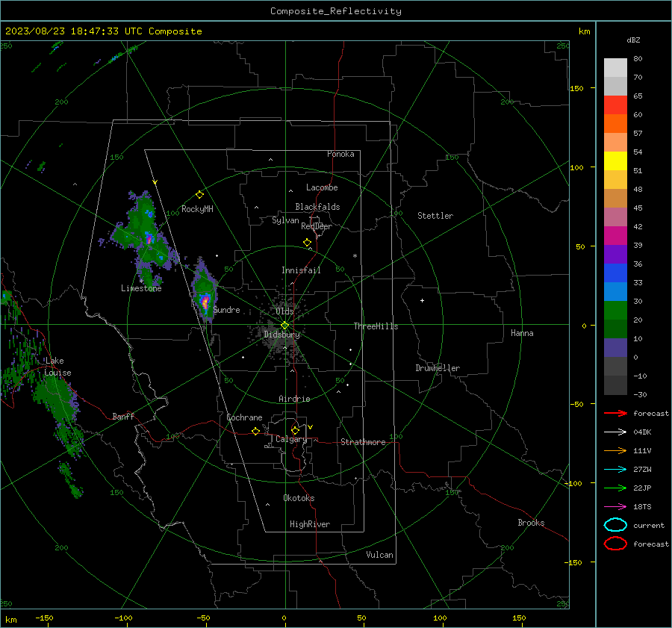Click the Lacombe label
The image size is (672, 628).
pyautogui.click(x=321, y=187)
